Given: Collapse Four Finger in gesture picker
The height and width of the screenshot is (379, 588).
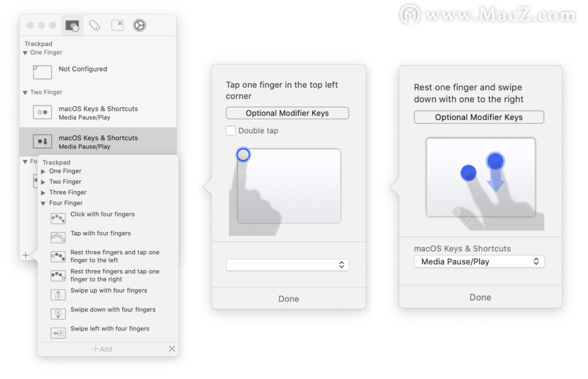Looking at the screenshot, I should coord(43,203).
